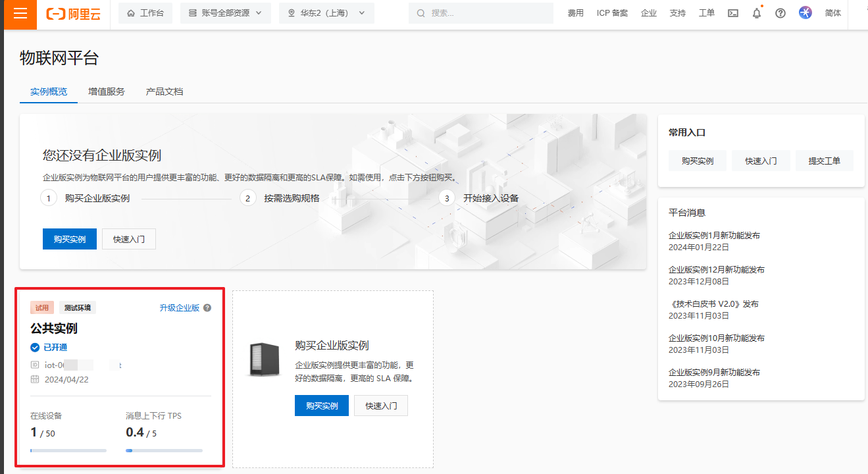Open news 企业版实例12月新功能发布

tap(717, 269)
